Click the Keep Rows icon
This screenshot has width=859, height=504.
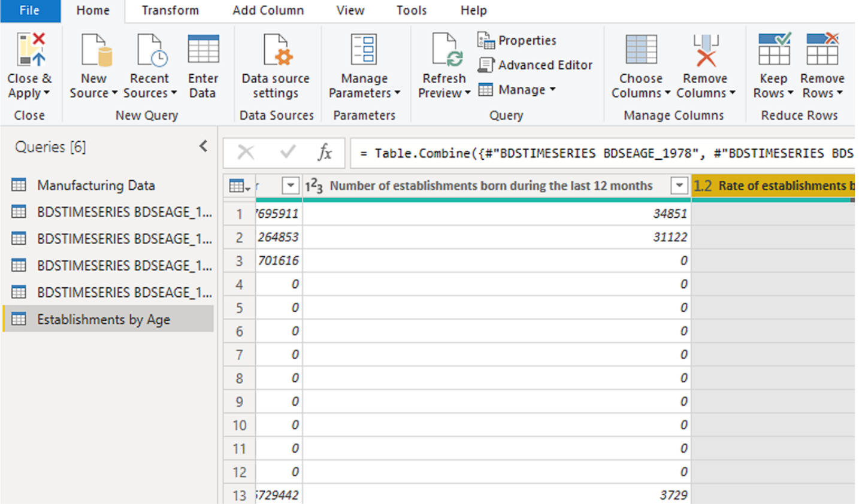(x=774, y=49)
